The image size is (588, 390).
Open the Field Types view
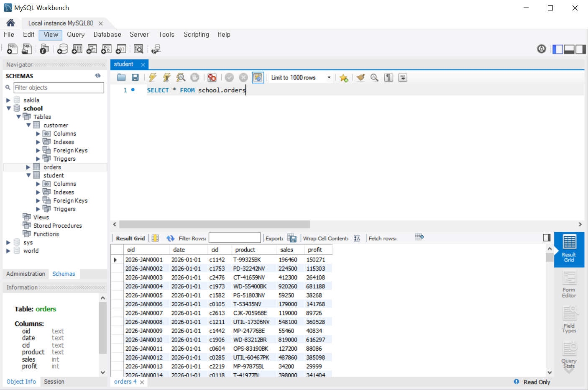pos(569,320)
